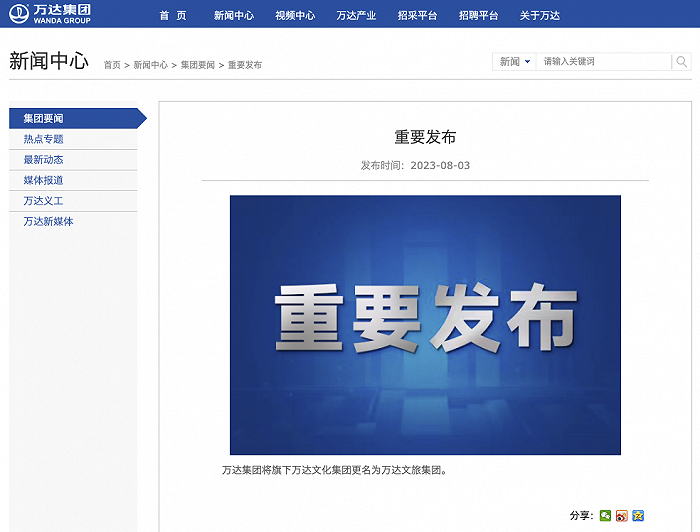Screen dimensions: 700x532
Task: Share to QQ Zone star icon
Action: pos(638,516)
